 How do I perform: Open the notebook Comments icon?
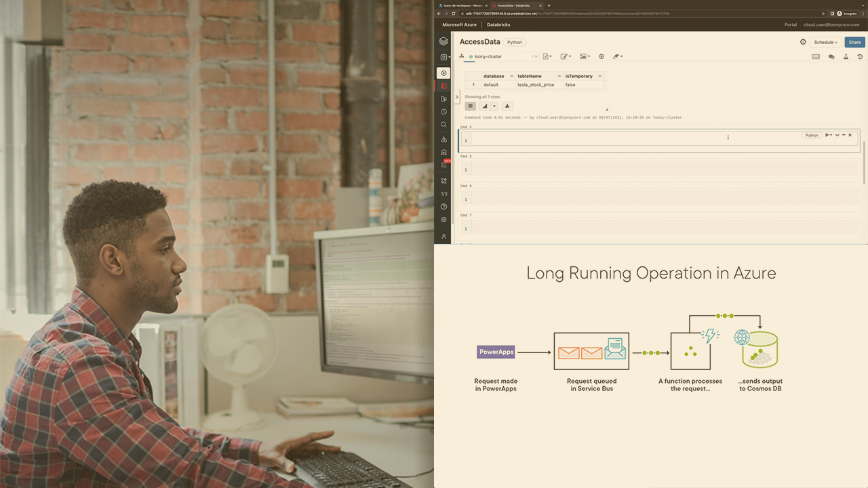click(x=831, y=57)
